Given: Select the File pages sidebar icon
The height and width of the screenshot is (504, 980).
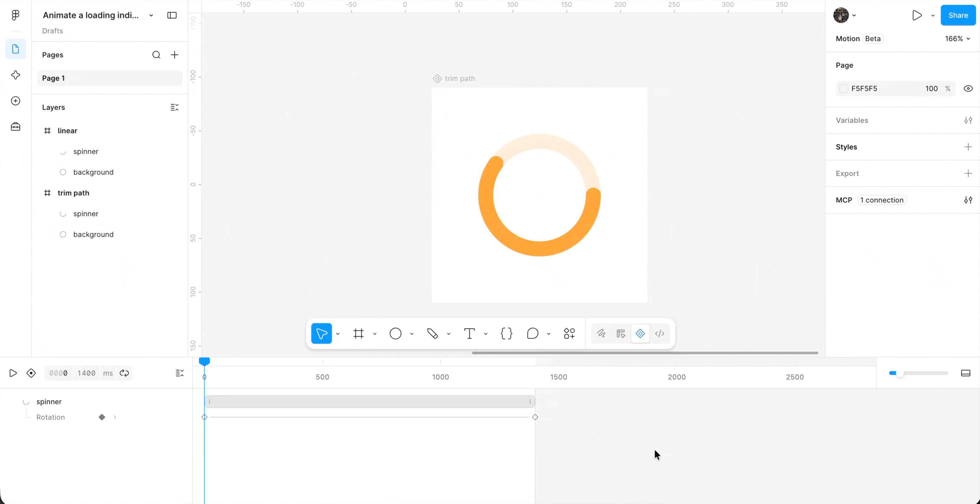Looking at the screenshot, I should point(16,49).
